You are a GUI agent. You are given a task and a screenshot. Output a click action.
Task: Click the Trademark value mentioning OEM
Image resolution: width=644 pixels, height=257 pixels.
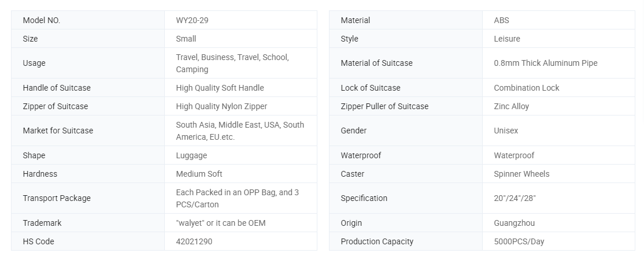(x=220, y=223)
